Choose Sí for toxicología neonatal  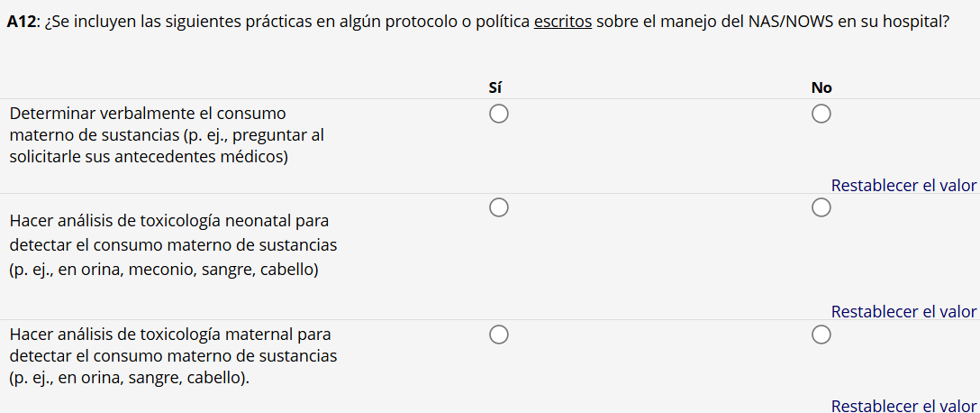tap(499, 208)
